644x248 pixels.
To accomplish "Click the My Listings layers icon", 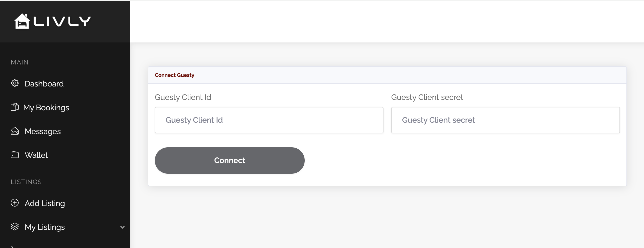I will [15, 227].
